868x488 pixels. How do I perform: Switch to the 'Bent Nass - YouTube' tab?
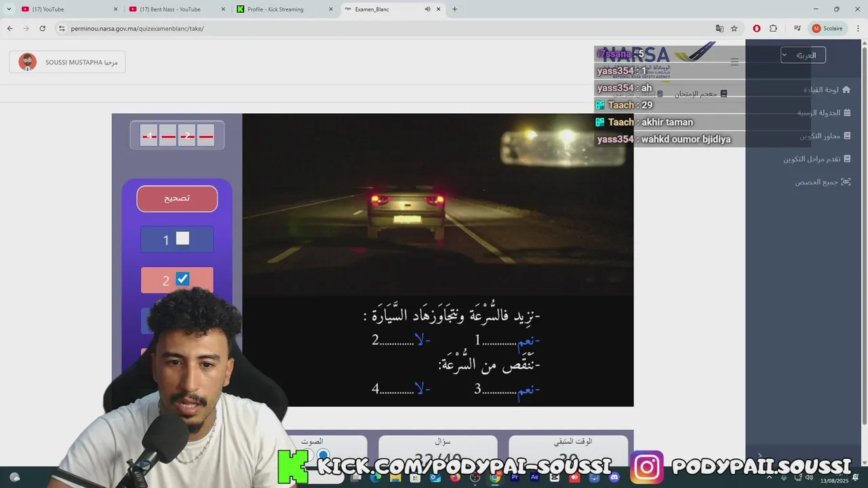point(176,9)
